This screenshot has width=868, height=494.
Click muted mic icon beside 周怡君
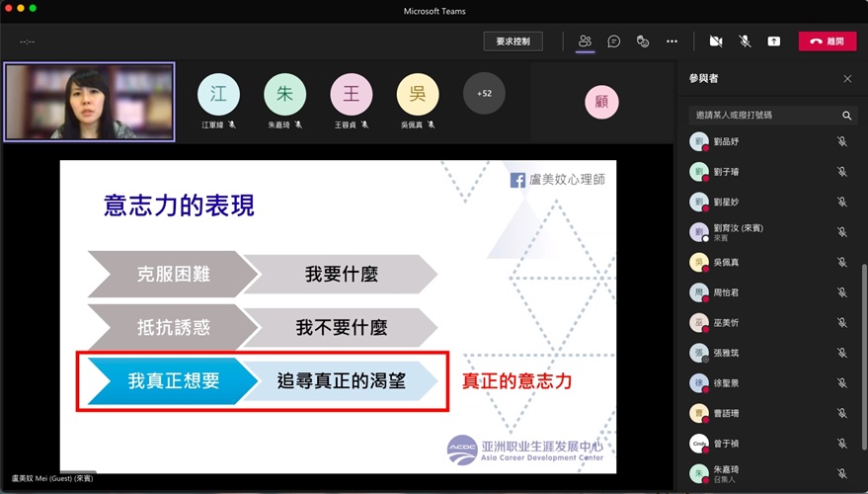(x=842, y=292)
